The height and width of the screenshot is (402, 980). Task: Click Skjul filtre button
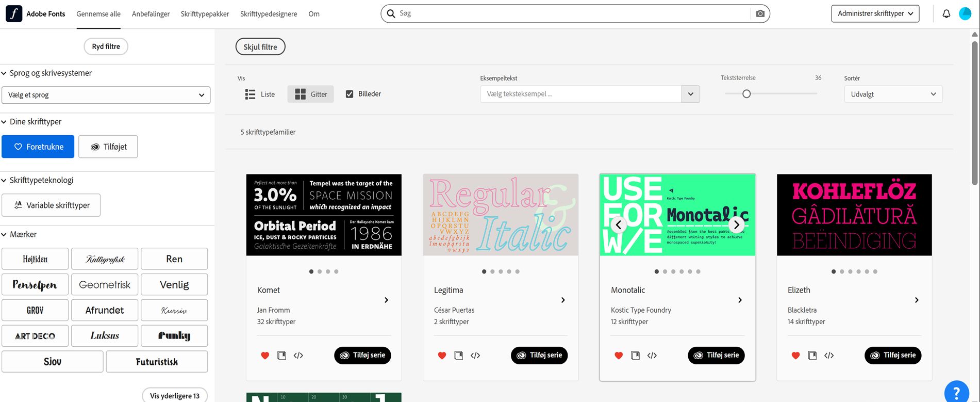260,47
